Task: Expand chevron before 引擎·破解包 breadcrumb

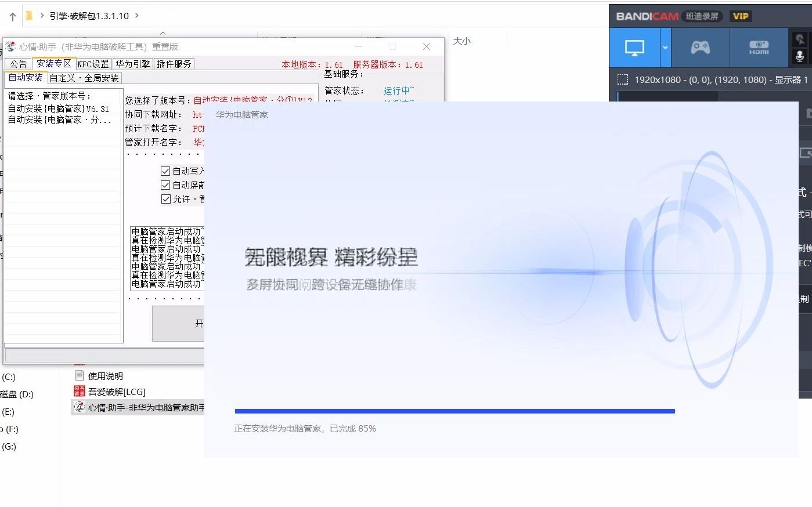Action: coord(42,16)
